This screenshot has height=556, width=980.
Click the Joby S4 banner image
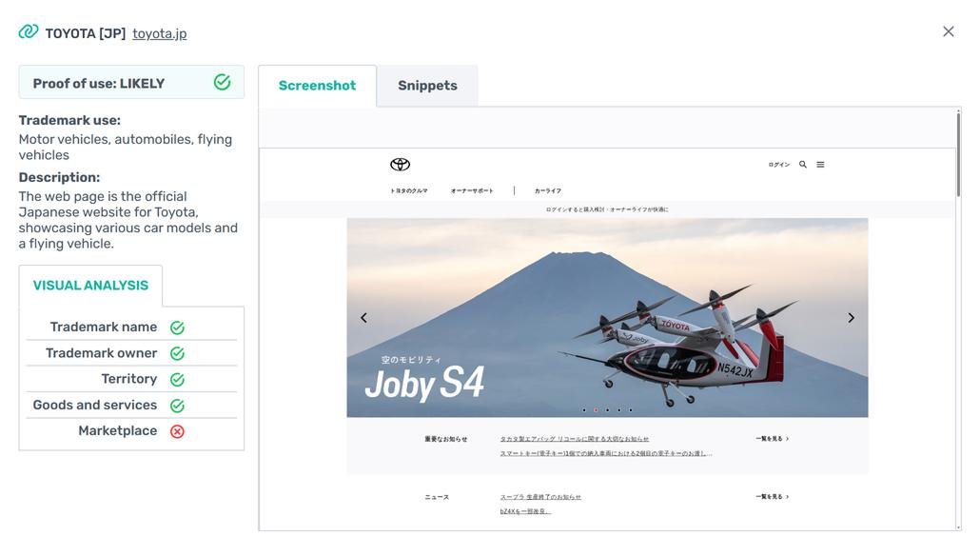point(607,318)
